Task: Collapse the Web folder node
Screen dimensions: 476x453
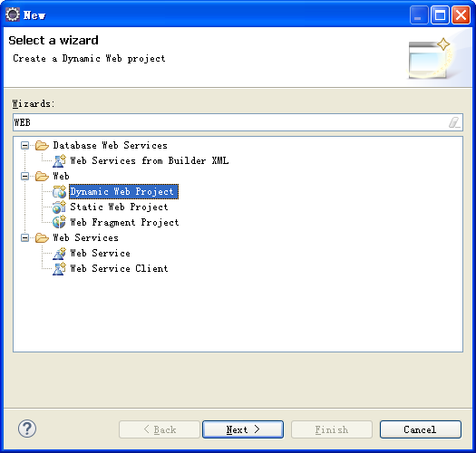Action: (24, 177)
